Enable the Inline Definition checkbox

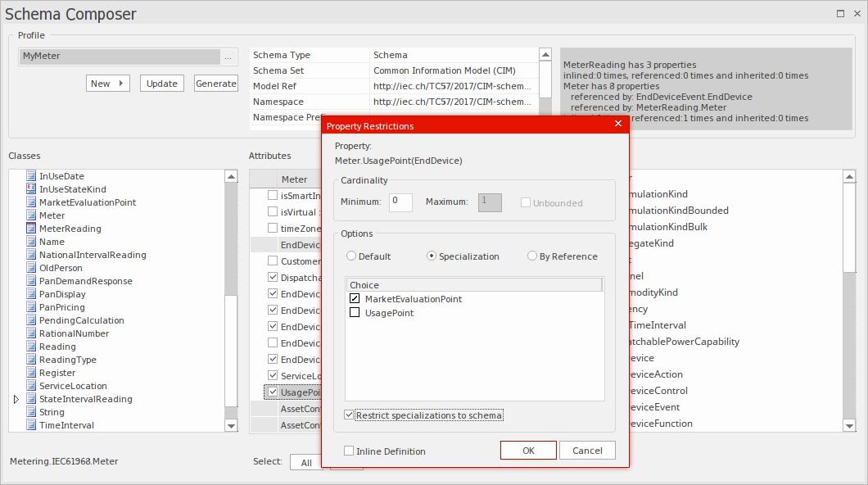pos(349,451)
